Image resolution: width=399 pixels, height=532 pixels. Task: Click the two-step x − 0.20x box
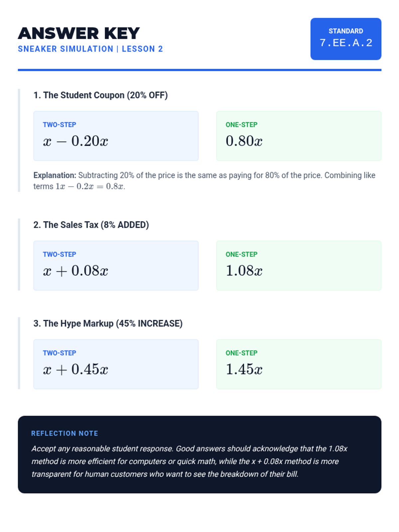coord(116,136)
